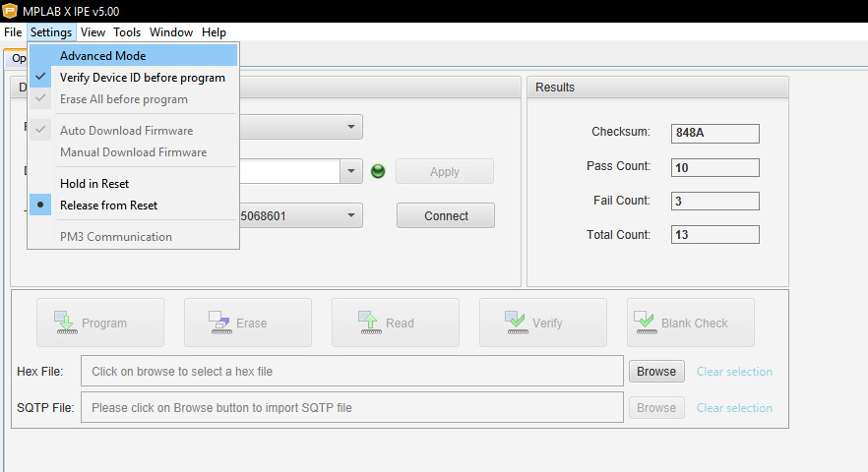The height and width of the screenshot is (472, 868).
Task: Click the Fail Count label
Action: pyautogui.click(x=622, y=201)
